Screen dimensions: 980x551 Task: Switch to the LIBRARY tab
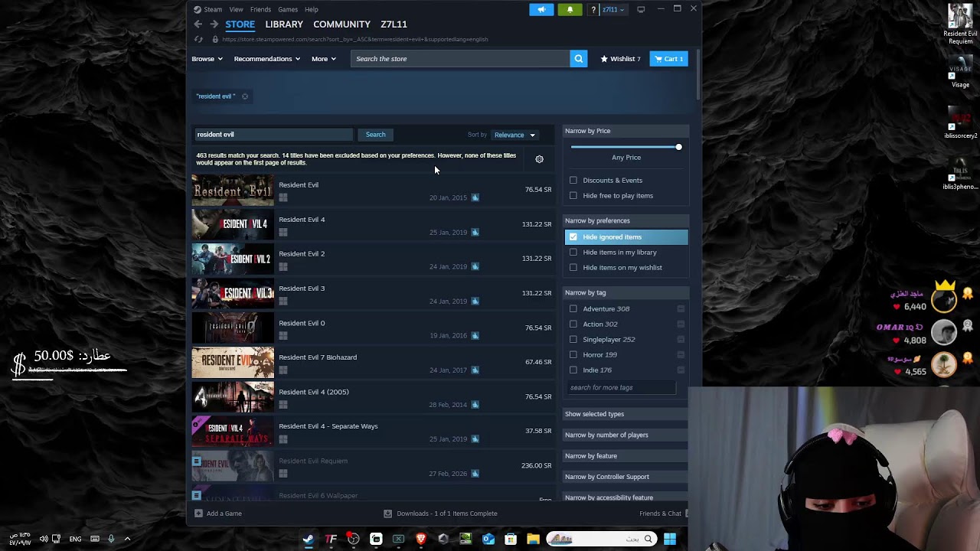pyautogui.click(x=284, y=24)
